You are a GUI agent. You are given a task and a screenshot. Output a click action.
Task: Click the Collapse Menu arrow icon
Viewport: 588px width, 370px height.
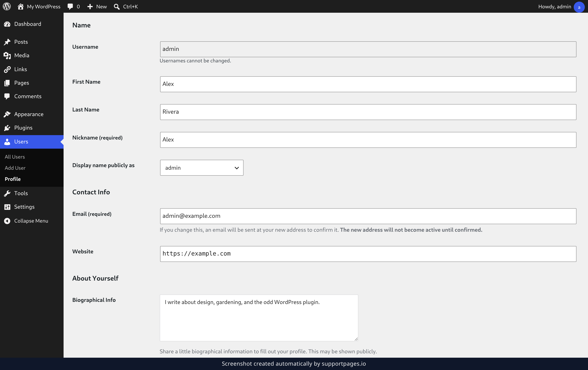7,221
